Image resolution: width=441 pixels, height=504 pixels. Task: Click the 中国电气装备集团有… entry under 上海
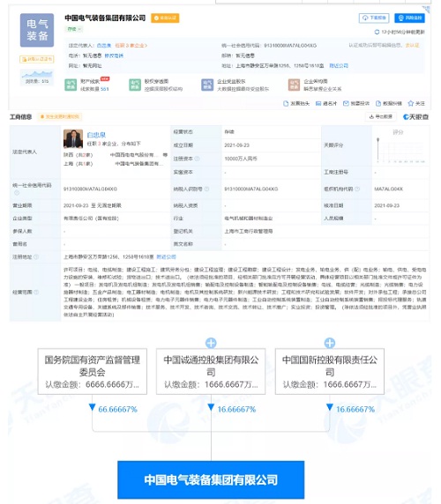(x=139, y=164)
